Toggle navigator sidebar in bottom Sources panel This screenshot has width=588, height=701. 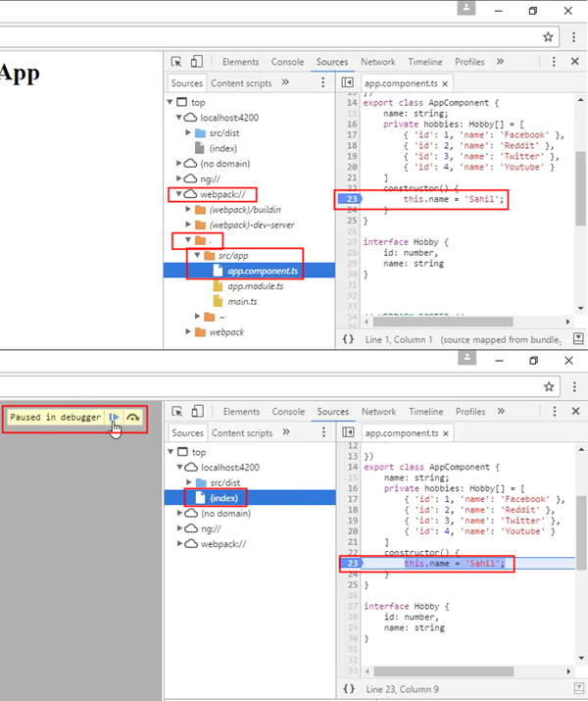tap(348, 431)
